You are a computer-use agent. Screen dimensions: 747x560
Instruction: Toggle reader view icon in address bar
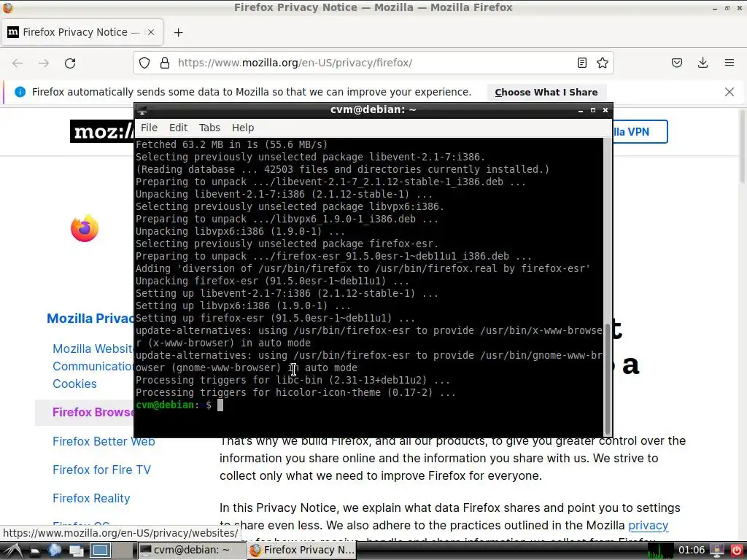(x=581, y=63)
